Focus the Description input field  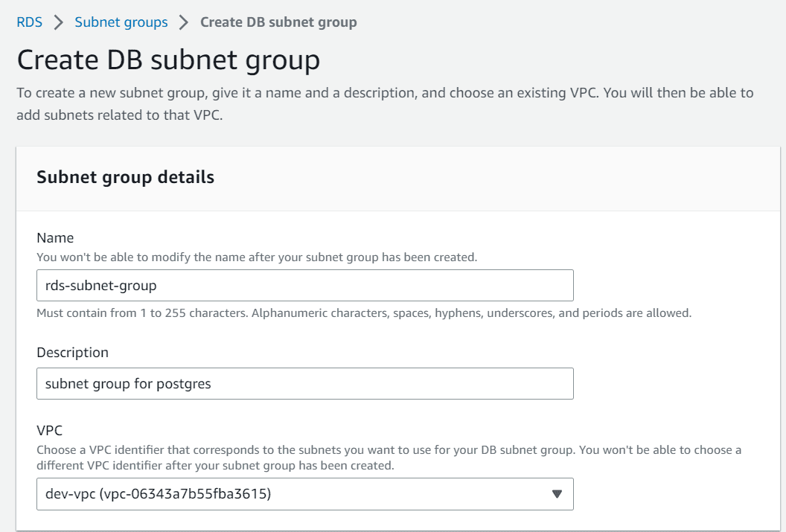click(x=304, y=384)
